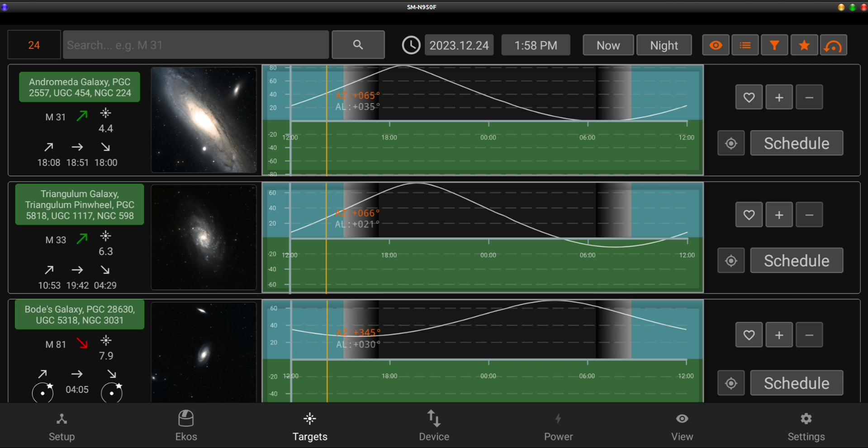Schedule the Andromeda Galaxy target

pyautogui.click(x=797, y=143)
